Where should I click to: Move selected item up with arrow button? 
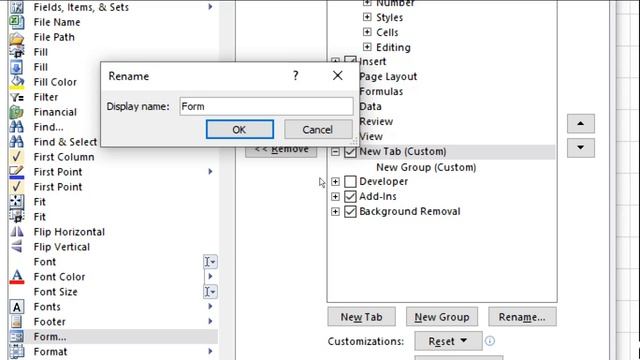coord(580,124)
